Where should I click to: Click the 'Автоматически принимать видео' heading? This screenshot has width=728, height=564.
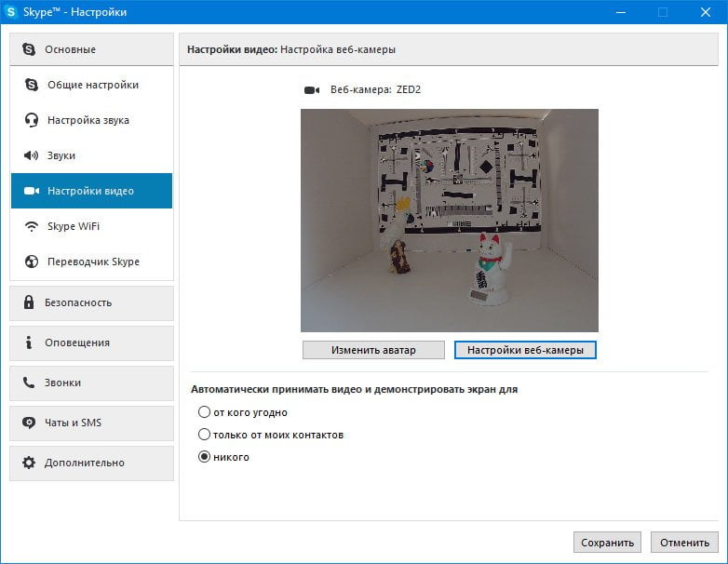tap(355, 389)
